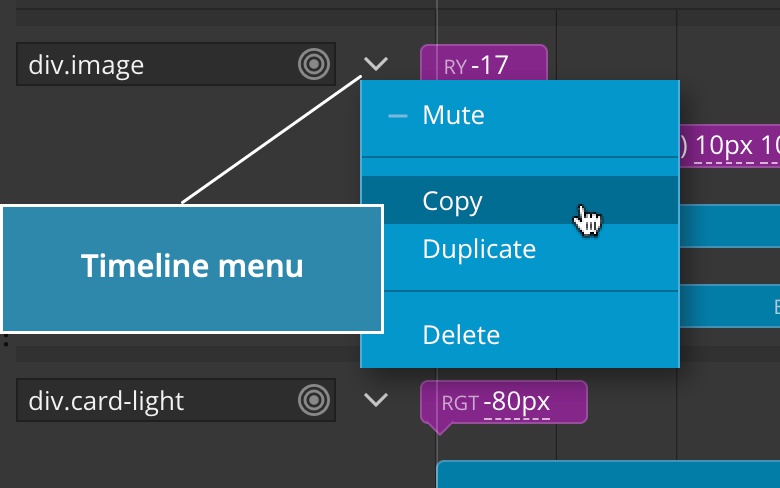Select the blue animation bar below div.card-light
Image resolution: width=780 pixels, height=488 pixels.
[608, 475]
